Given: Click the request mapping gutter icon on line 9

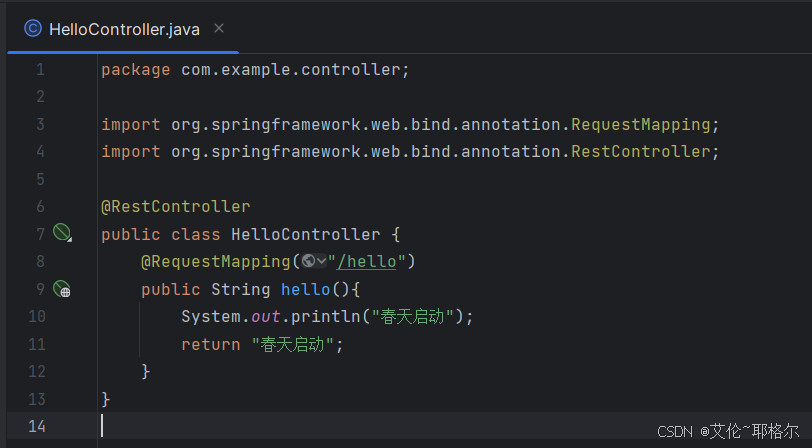Looking at the screenshot, I should [62, 289].
